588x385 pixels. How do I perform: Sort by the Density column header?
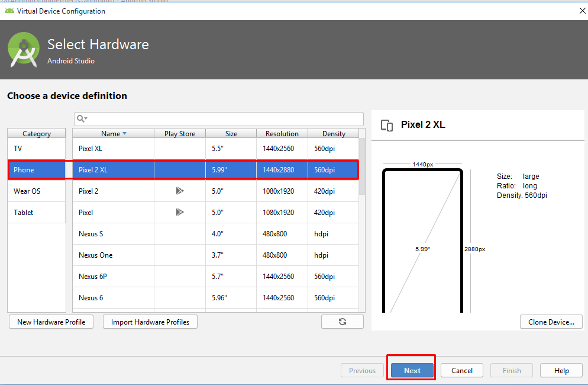point(334,134)
